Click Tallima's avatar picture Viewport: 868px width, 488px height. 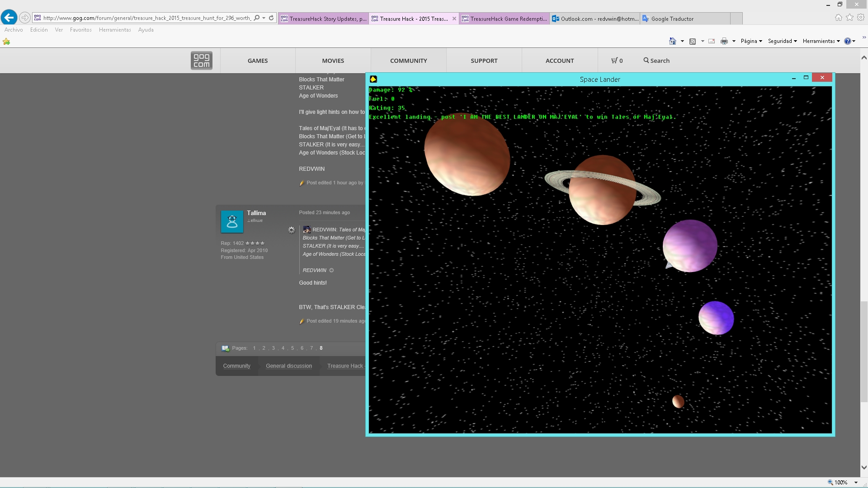click(x=232, y=221)
